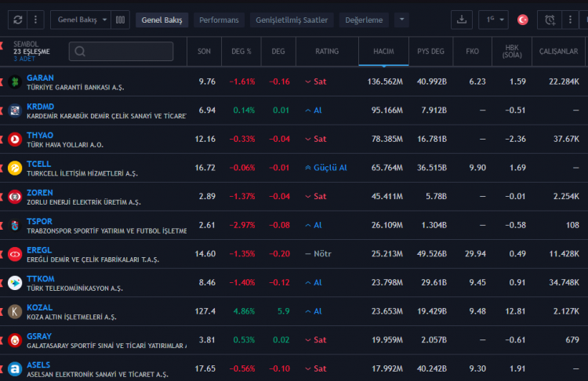The height and width of the screenshot is (381, 588).
Task: Open the three-dot menu beside the alert icon
Action: (571, 20)
